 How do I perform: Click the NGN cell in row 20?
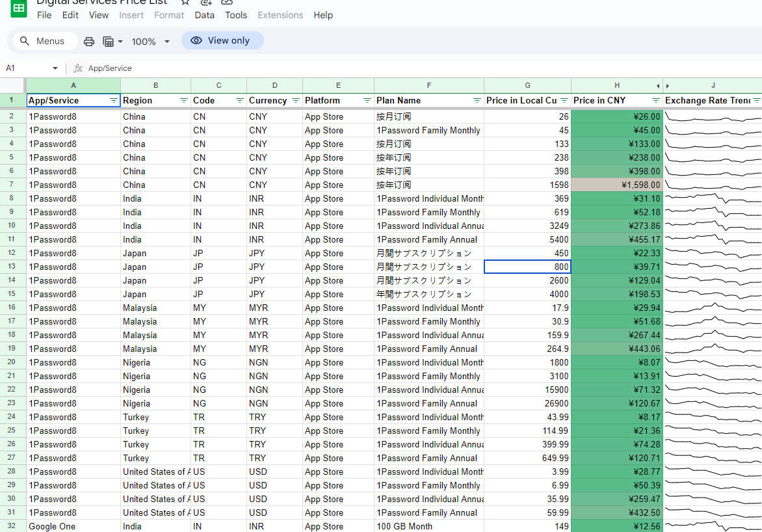click(274, 362)
